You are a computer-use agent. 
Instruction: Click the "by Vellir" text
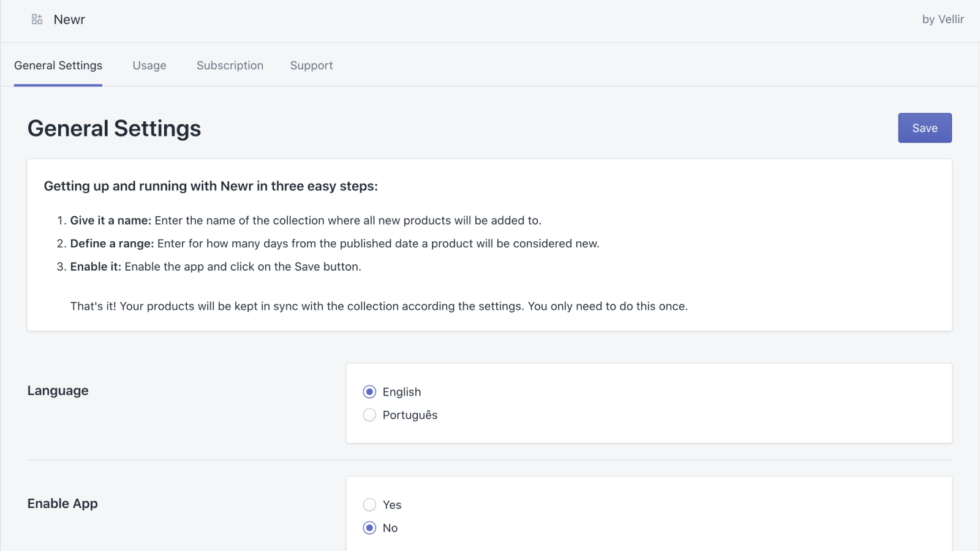point(943,20)
